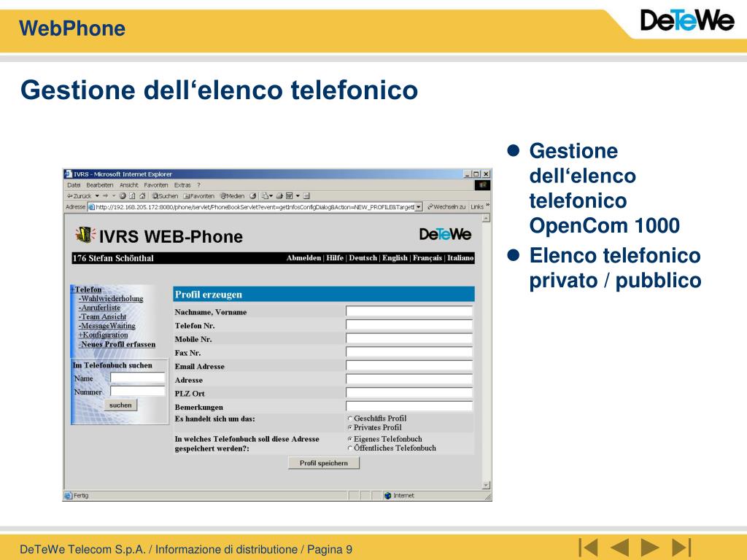747x560 pixels.
Task: Open the Datei menu
Action: [74, 185]
